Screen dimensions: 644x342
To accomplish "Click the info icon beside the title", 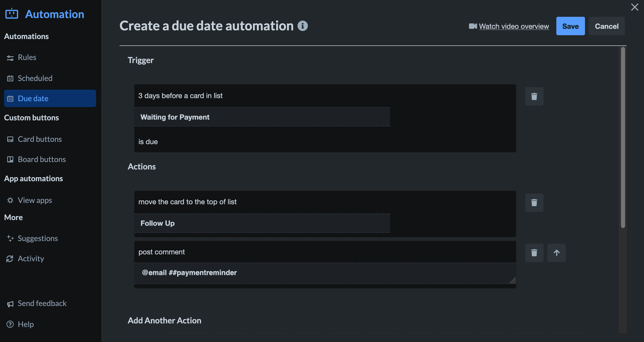I will [303, 26].
